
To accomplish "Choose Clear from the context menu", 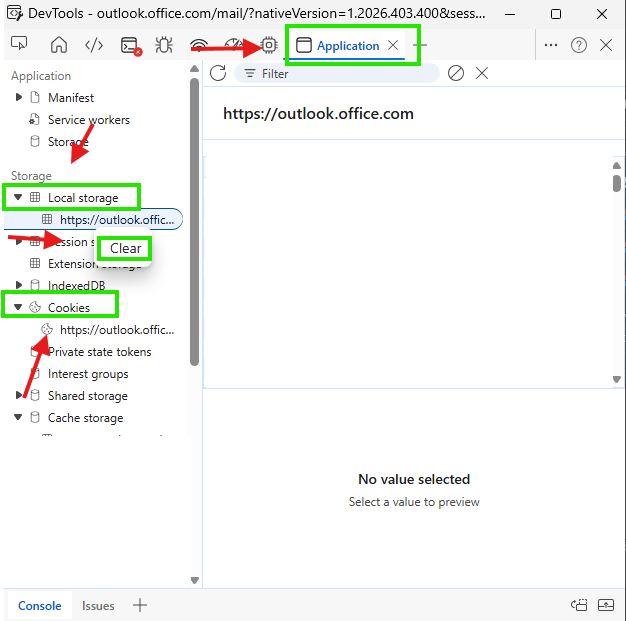I will tap(125, 248).
